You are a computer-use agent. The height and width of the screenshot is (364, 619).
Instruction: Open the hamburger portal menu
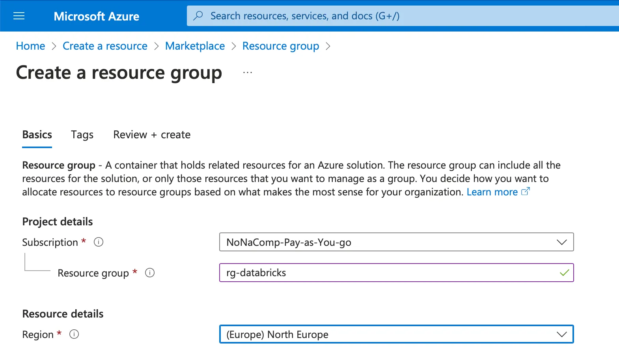[x=19, y=16]
